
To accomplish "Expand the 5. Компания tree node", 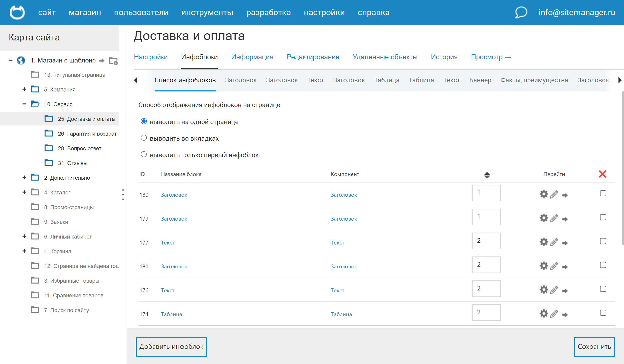I will click(24, 89).
